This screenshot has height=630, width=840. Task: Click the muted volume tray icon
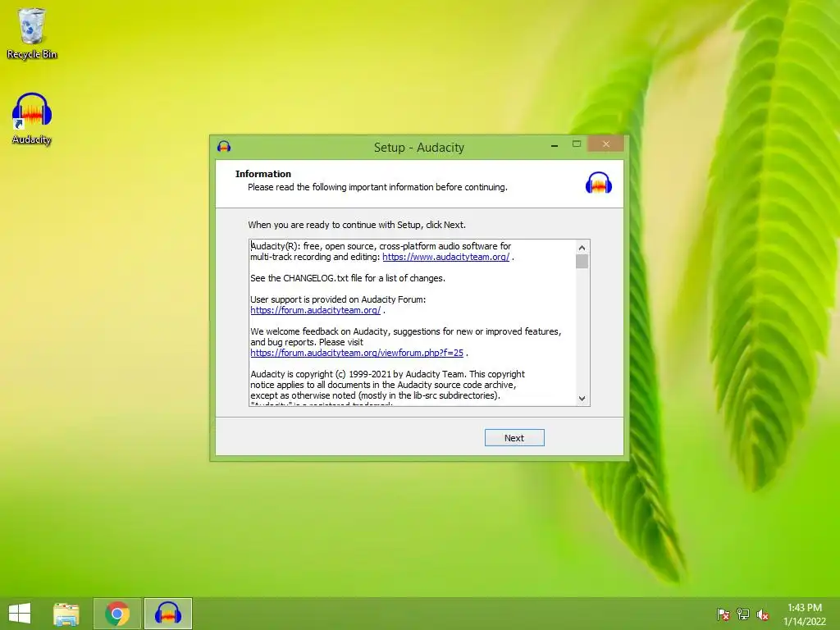pos(763,614)
